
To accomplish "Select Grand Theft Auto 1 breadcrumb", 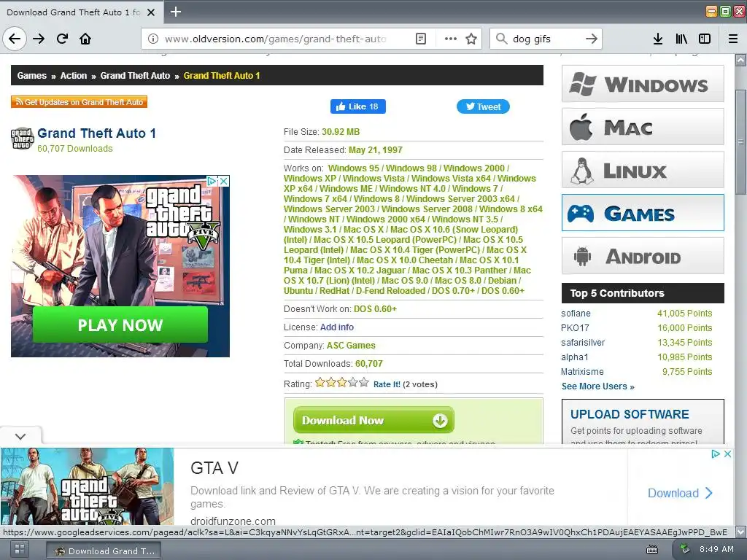I will pyautogui.click(x=222, y=76).
